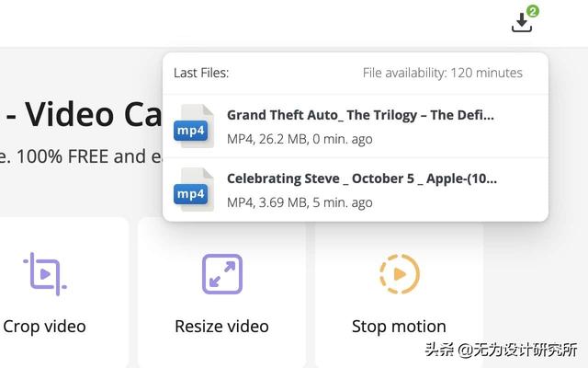Click the 头条 @无为设计研究所 watermark
Screen dimensions: 588x368
[501, 350]
